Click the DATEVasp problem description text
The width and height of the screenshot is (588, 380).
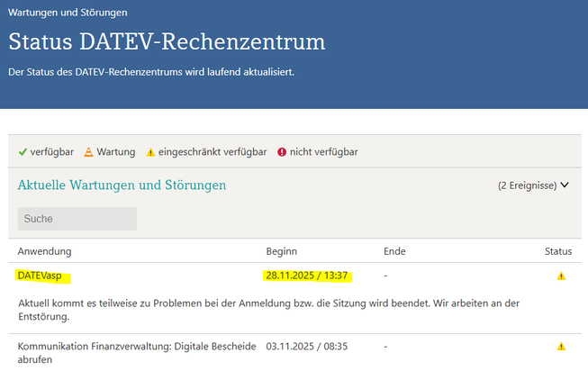coord(269,310)
